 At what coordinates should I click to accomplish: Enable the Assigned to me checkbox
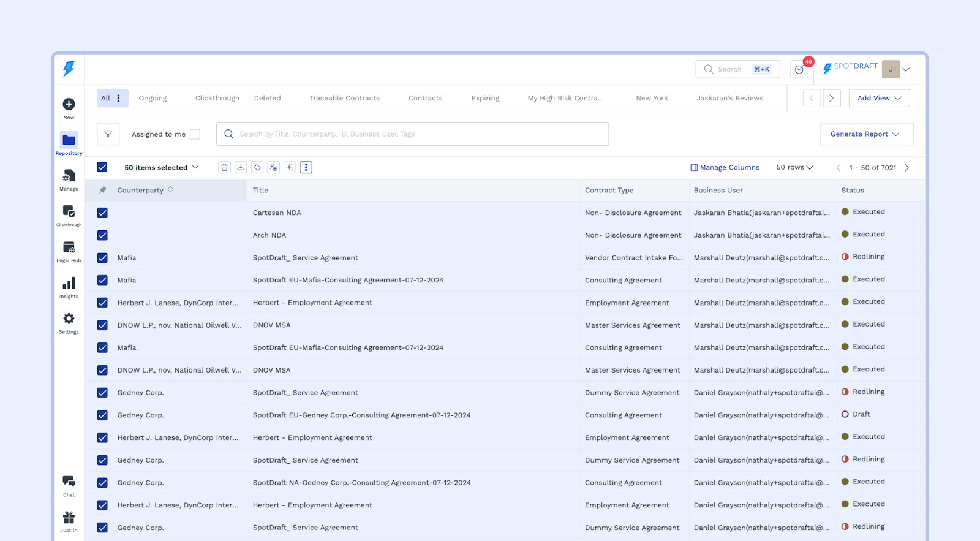(x=195, y=134)
